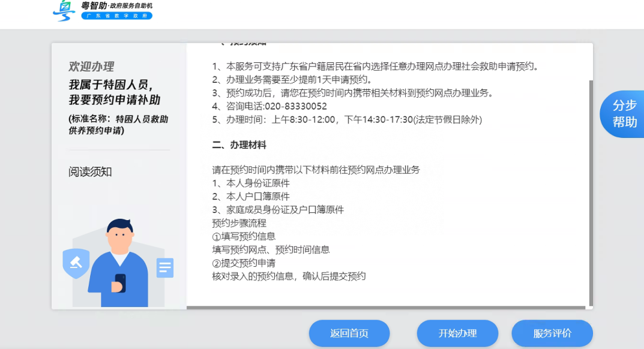
Task: Select the gavel shield icon near the avatar
Action: click(x=76, y=264)
